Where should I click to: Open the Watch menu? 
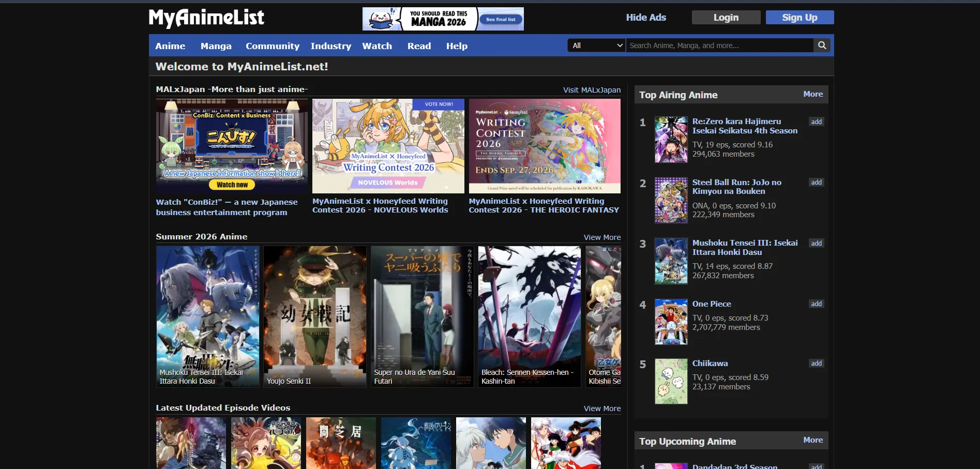click(377, 46)
